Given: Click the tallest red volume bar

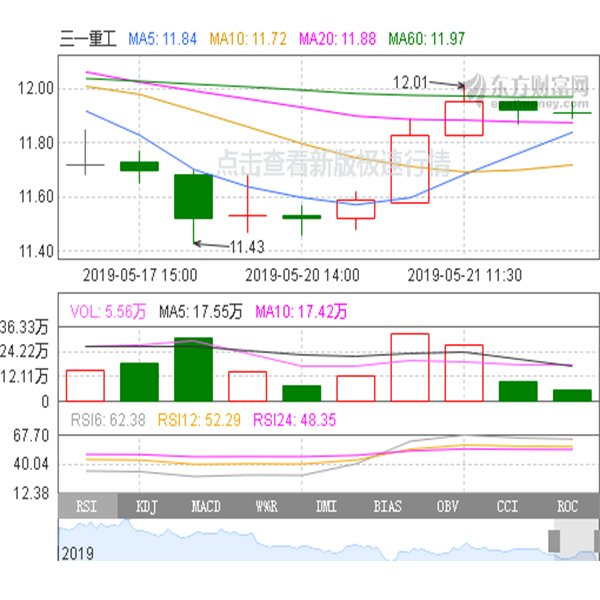Looking at the screenshot, I should click(x=410, y=367).
